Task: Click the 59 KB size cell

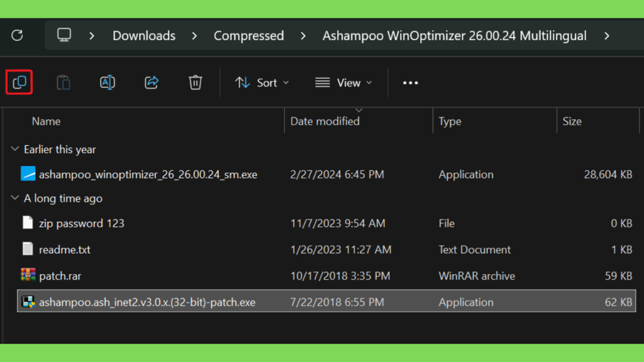Action: pos(618,276)
